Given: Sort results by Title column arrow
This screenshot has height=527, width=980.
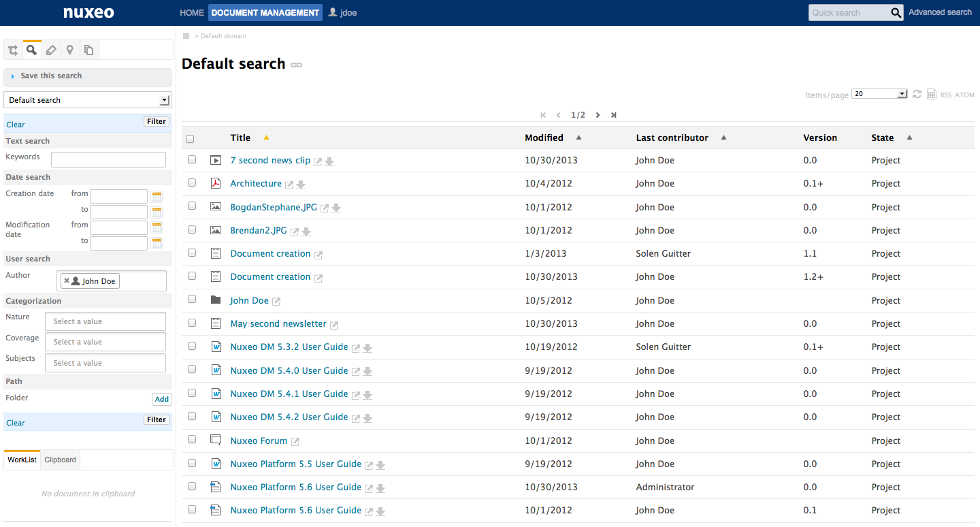Looking at the screenshot, I should (x=266, y=138).
